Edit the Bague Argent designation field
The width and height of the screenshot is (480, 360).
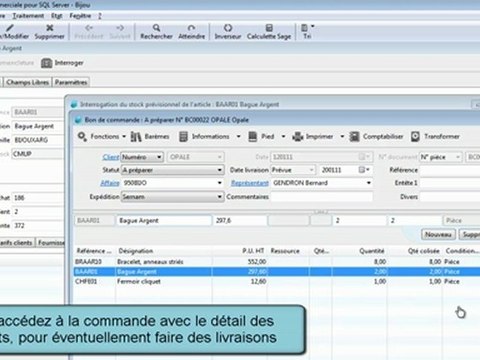click(x=164, y=221)
